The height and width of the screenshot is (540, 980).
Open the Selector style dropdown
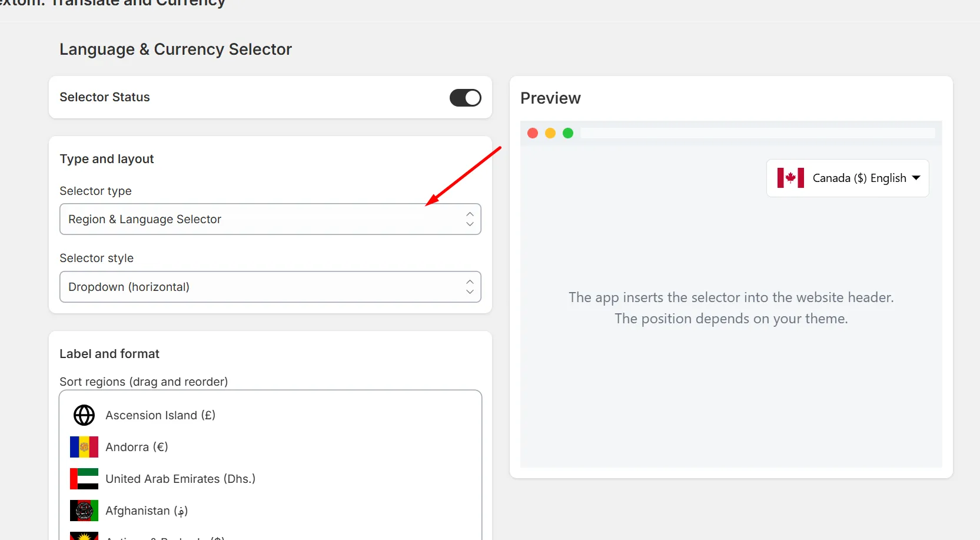point(270,287)
